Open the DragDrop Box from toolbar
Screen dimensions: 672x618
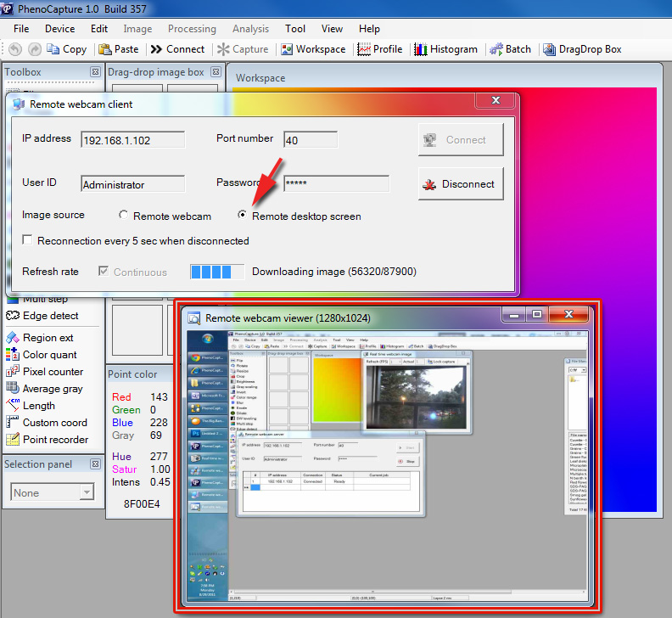coord(582,49)
